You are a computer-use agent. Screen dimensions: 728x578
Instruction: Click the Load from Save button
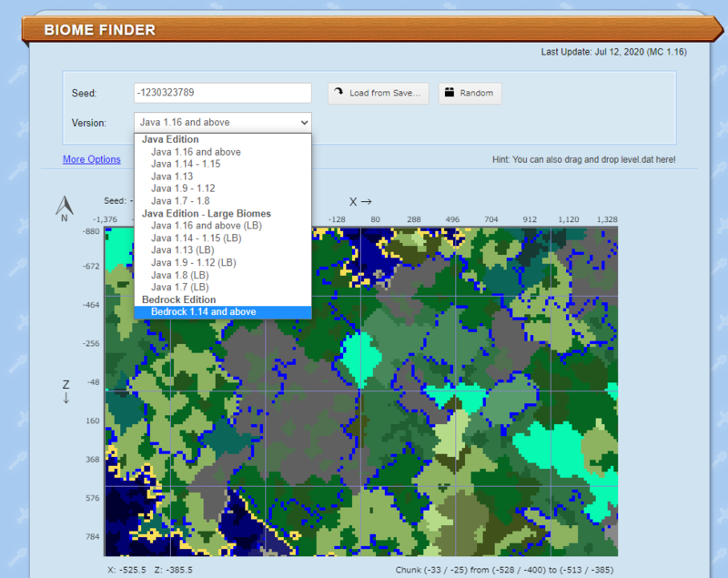click(379, 94)
